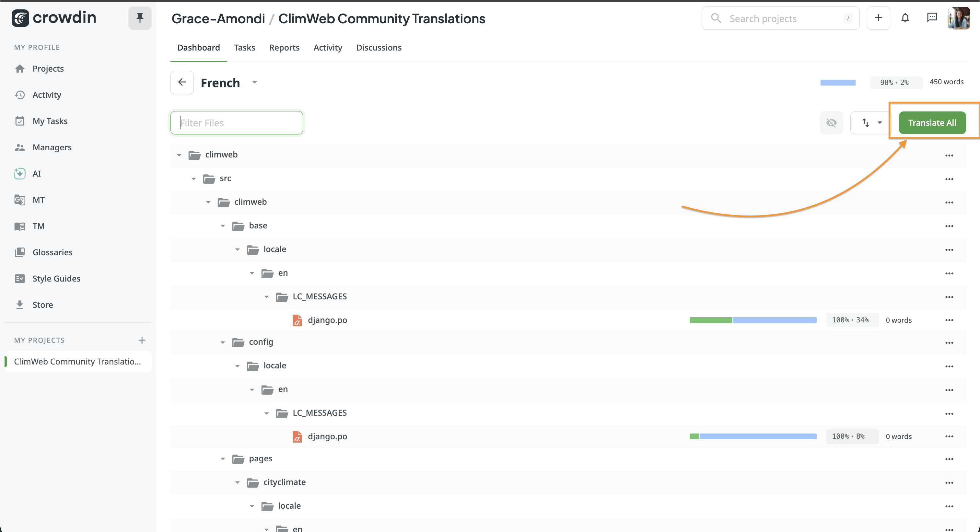Screen dimensions: 980x532
Task: Open Projects from the sidebar
Action: coord(48,68)
